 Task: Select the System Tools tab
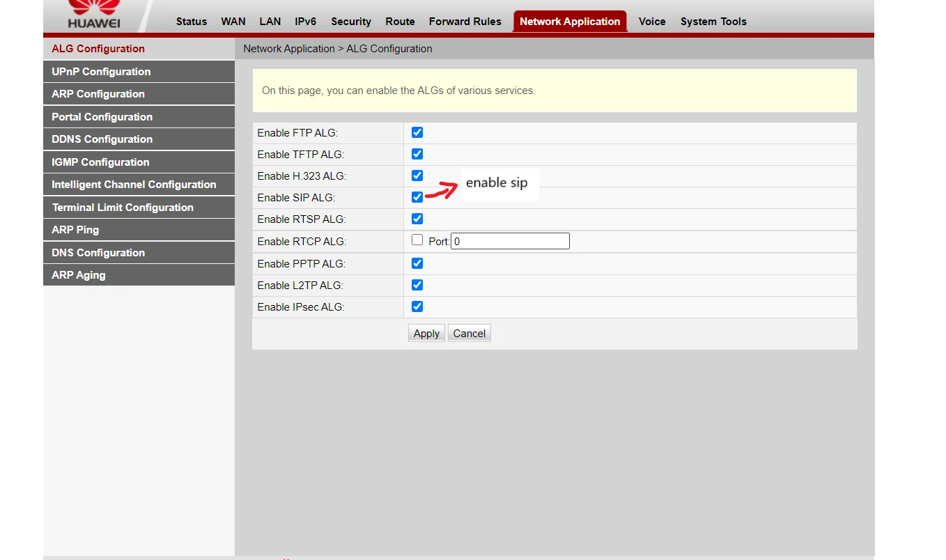point(713,22)
